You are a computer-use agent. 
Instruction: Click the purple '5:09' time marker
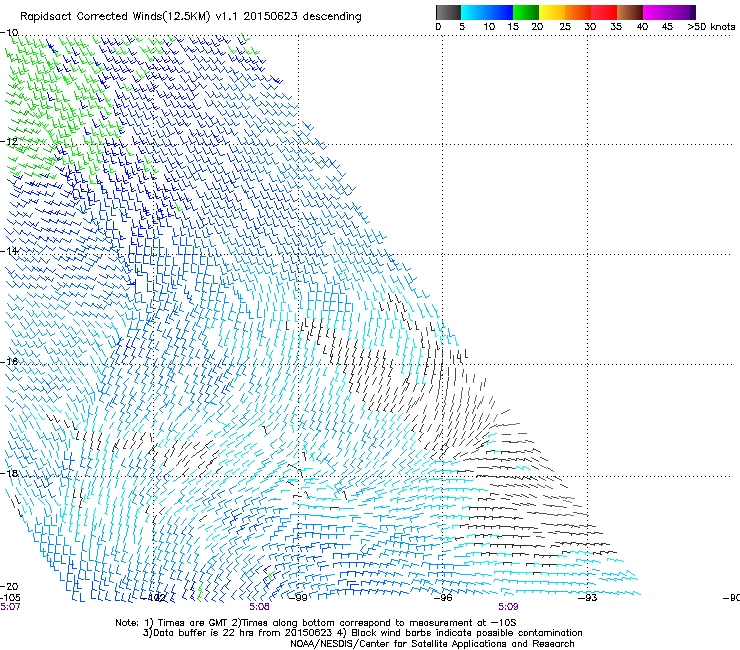coord(508,607)
